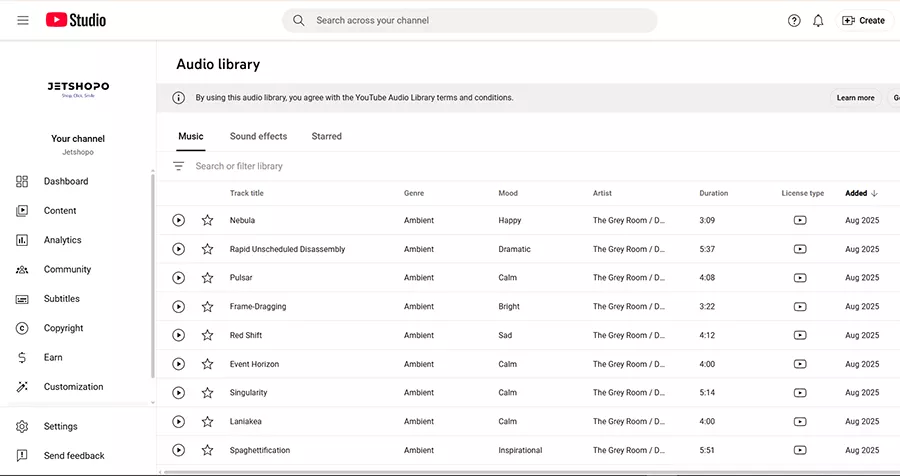Click the Sad mood of Red Shift
This screenshot has width=900, height=476.
click(505, 335)
